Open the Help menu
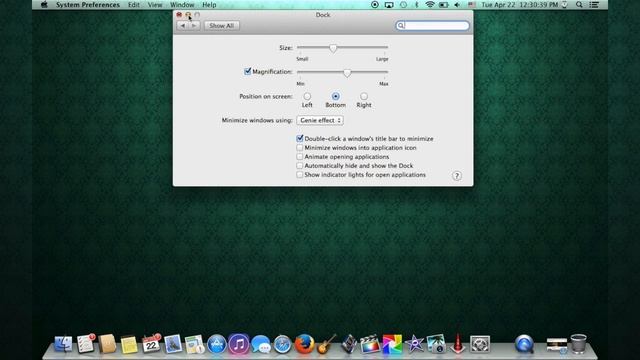Image resolution: width=640 pixels, height=360 pixels. (x=209, y=5)
